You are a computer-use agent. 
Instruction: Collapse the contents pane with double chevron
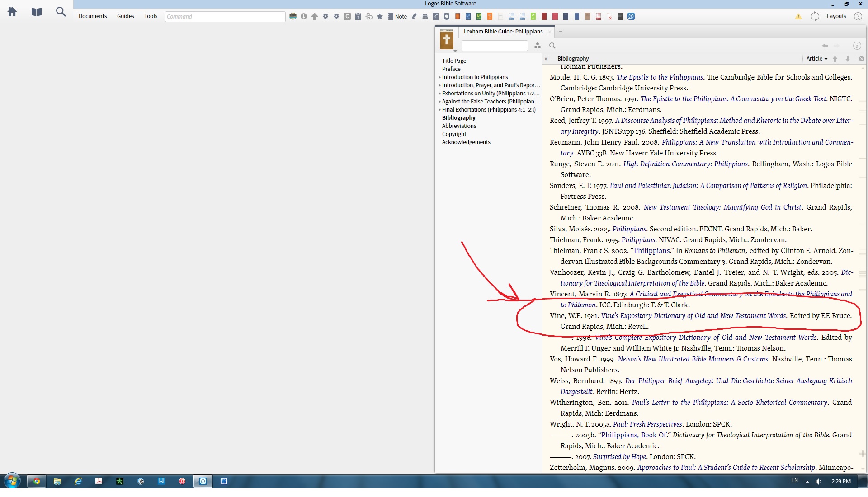(546, 59)
